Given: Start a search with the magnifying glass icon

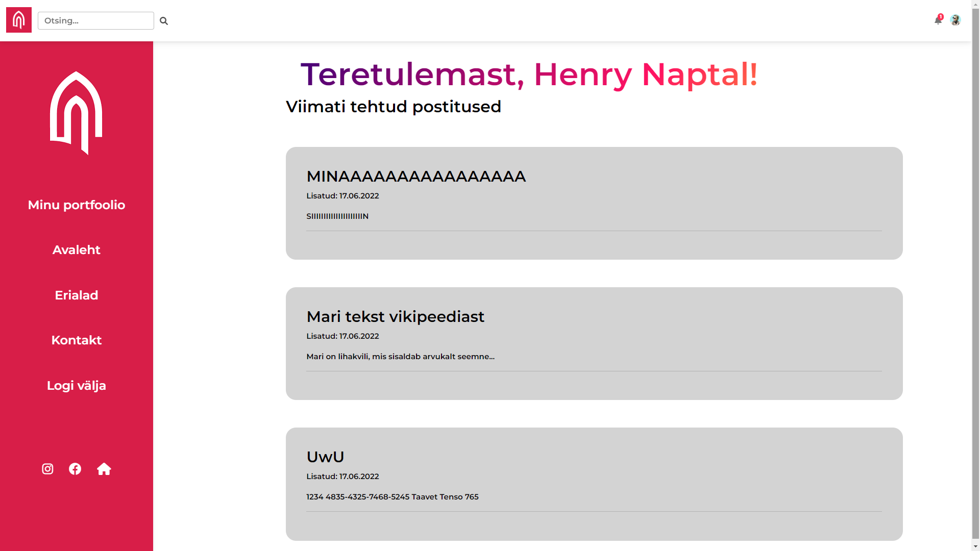Looking at the screenshot, I should click(164, 21).
